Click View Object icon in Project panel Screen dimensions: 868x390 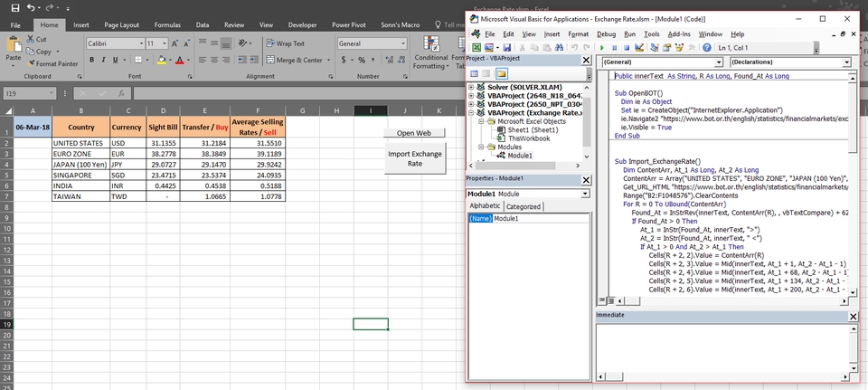click(486, 73)
